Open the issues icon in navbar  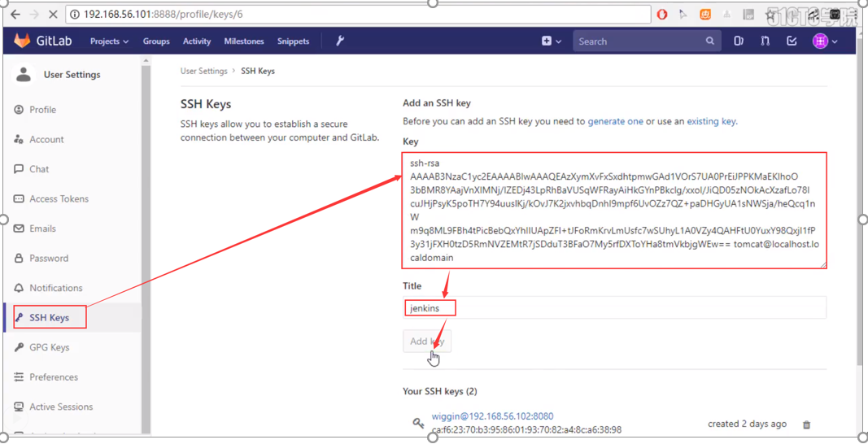tap(738, 41)
